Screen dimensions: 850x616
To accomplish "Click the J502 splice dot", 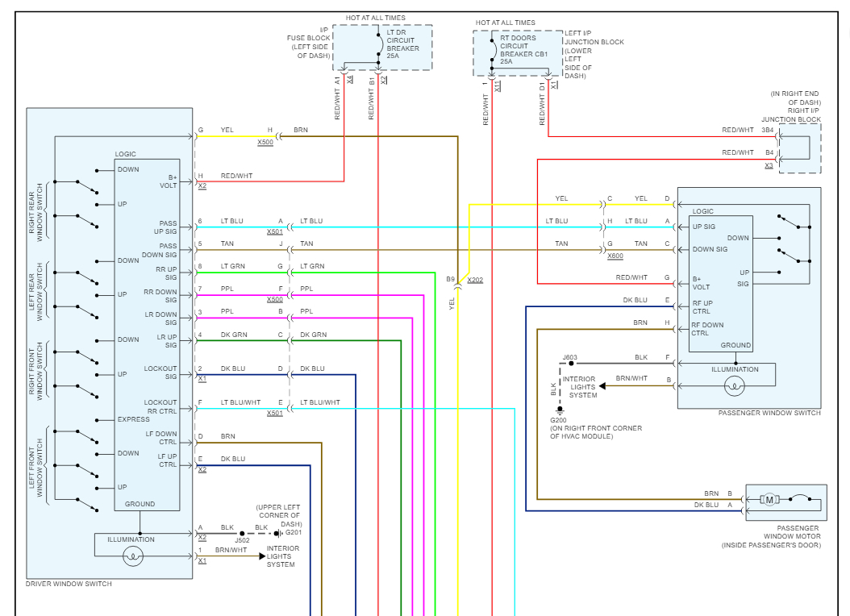I will [x=242, y=534].
